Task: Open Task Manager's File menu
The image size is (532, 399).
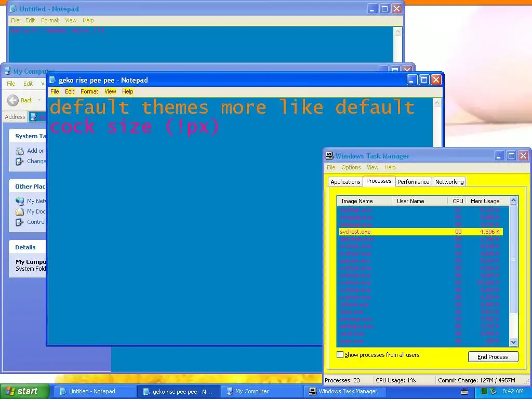Action: [x=331, y=167]
